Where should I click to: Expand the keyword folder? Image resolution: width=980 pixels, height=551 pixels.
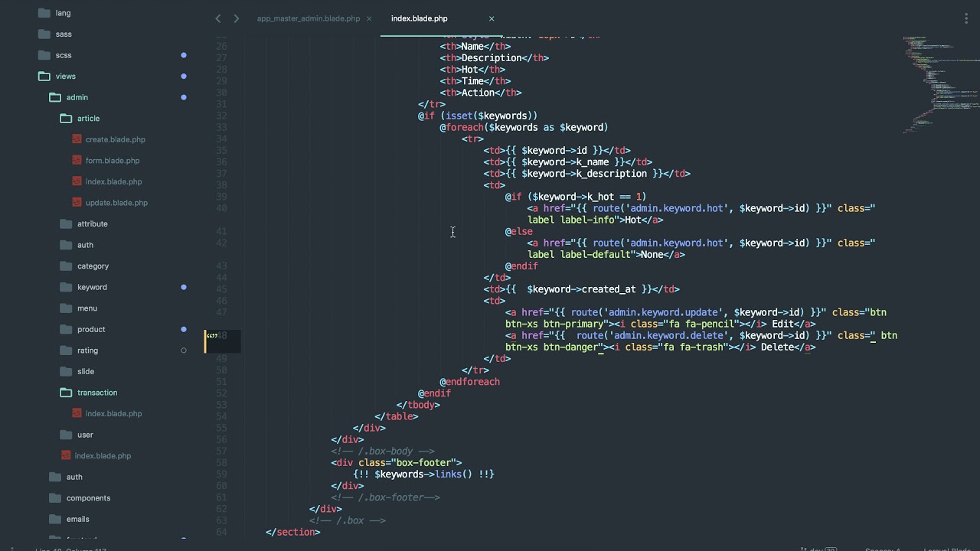66,287
